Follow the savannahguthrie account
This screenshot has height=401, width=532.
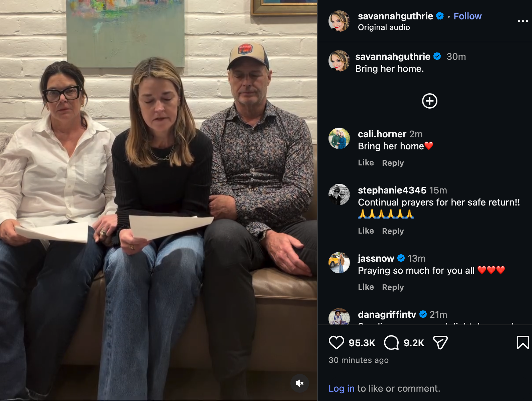point(468,16)
